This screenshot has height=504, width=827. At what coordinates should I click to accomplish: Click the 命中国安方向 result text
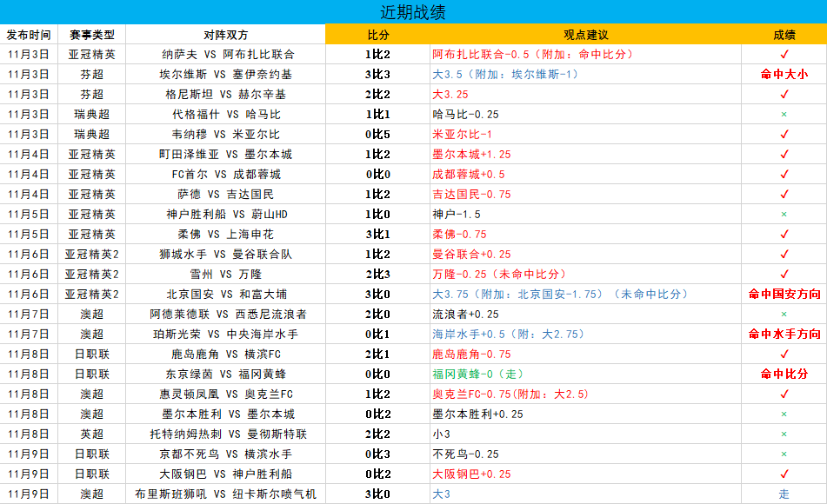[784, 294]
